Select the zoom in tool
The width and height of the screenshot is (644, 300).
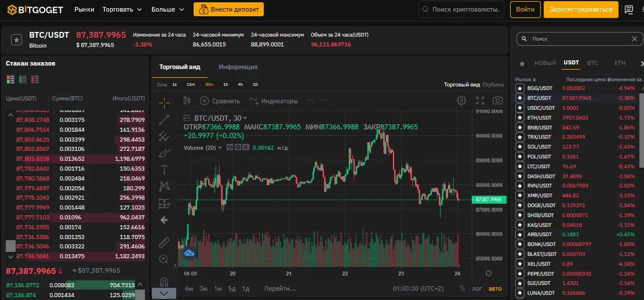[x=164, y=259]
